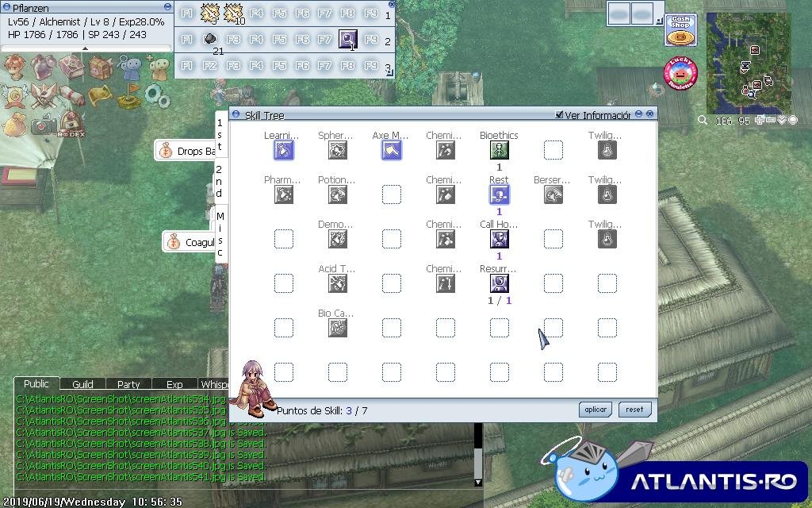The image size is (812, 508).
Task: Select the Public chat tab
Action: pyautogui.click(x=36, y=384)
